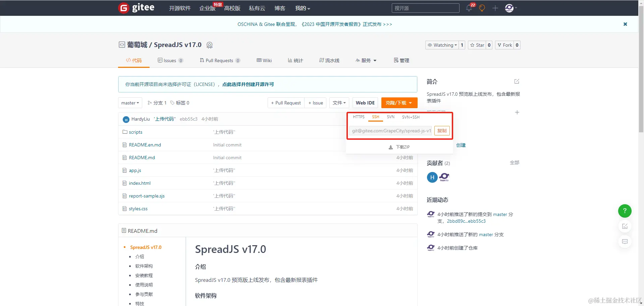Open the scripts folder

(x=136, y=132)
